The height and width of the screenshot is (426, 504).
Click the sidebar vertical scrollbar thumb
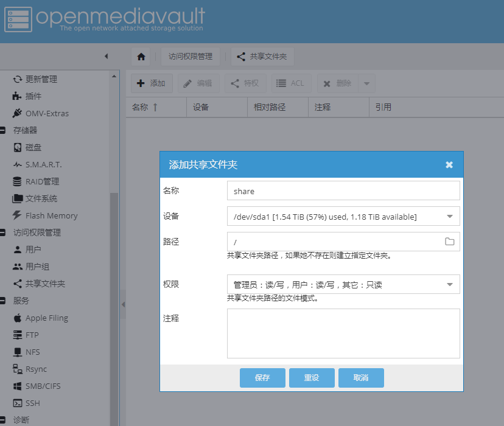[114, 309]
